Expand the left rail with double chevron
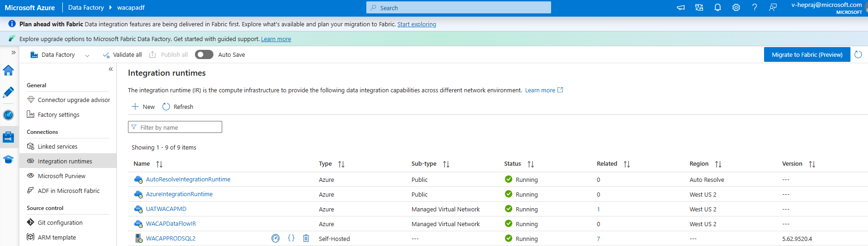The image size is (868, 246). pyautogui.click(x=13, y=53)
